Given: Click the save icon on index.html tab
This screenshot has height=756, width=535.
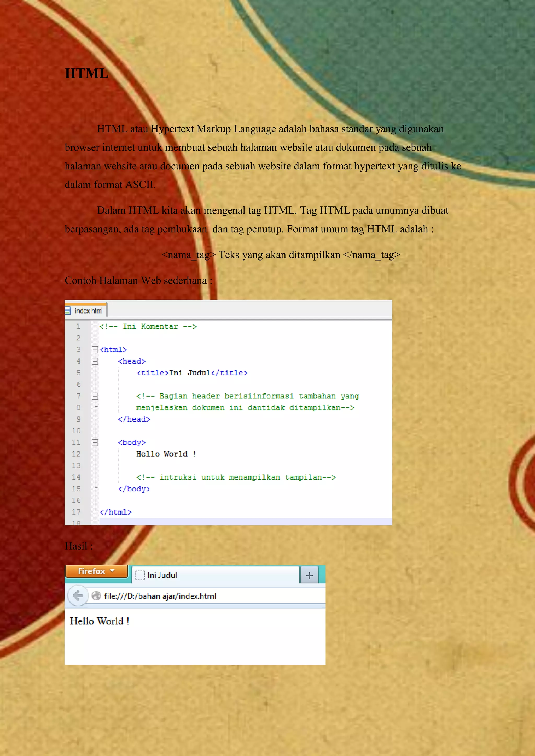Looking at the screenshot, I should [68, 310].
